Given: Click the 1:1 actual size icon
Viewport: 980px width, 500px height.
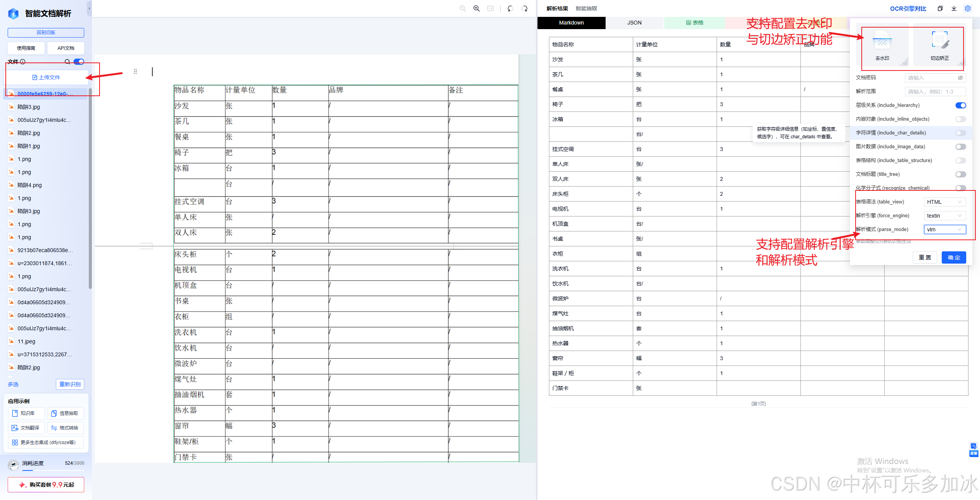Looking at the screenshot, I should point(490,8).
